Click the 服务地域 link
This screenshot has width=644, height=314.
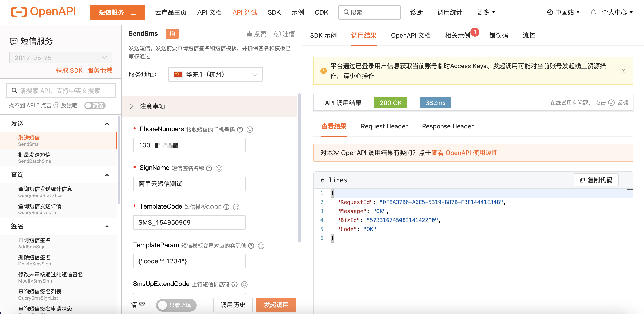[x=100, y=70]
